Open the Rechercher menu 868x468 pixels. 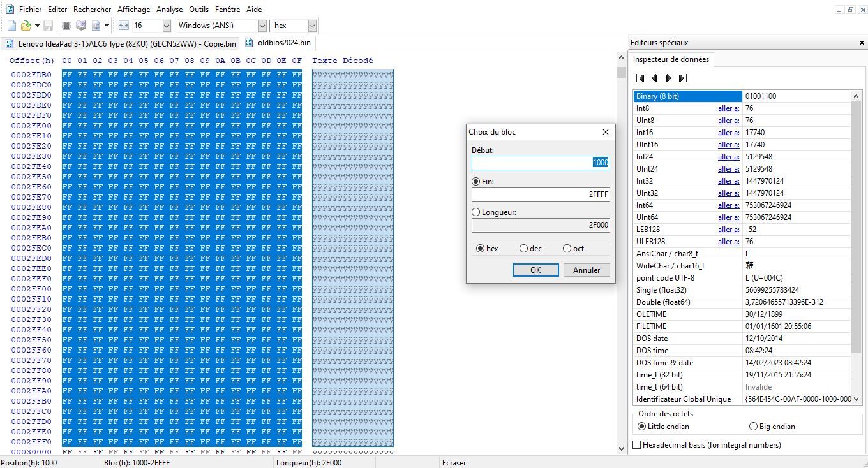coord(92,10)
